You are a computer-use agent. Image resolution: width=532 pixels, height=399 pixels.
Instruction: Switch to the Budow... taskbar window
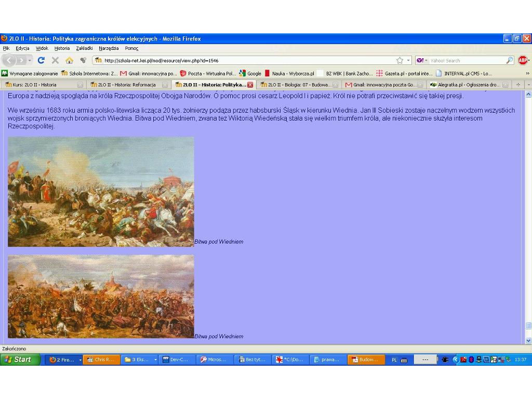(366, 360)
